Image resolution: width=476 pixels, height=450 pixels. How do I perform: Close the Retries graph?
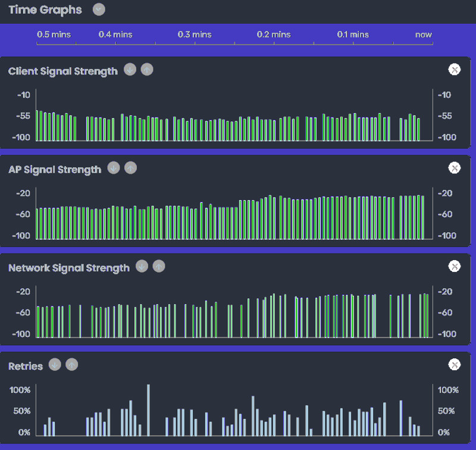tap(455, 364)
